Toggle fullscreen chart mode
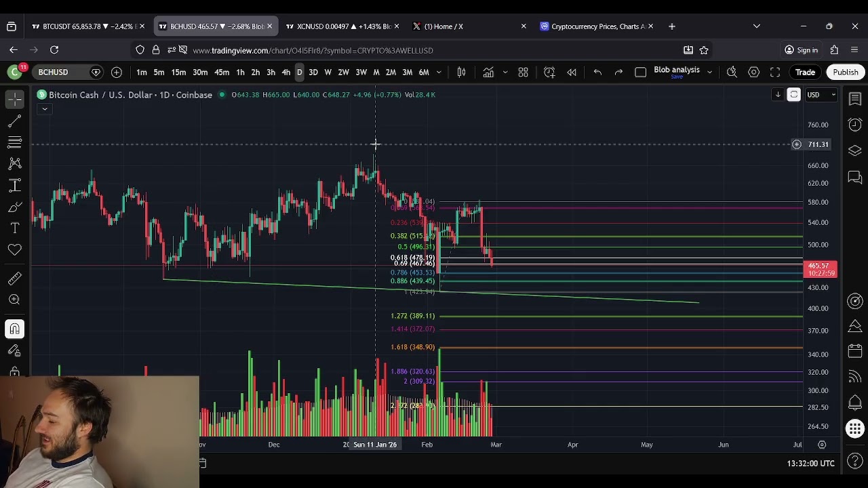Image resolution: width=868 pixels, height=488 pixels. tap(775, 72)
